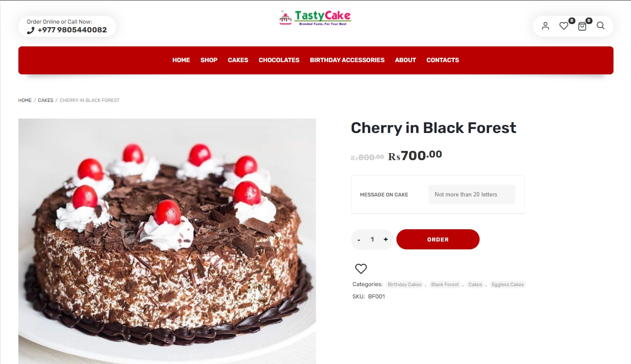The height and width of the screenshot is (364, 631).
Task: Click the quantity number field
Action: coord(372,239)
